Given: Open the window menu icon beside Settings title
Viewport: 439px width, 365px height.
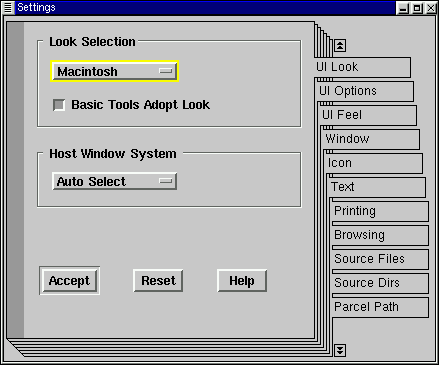Looking at the screenshot, I should (x=8, y=7).
